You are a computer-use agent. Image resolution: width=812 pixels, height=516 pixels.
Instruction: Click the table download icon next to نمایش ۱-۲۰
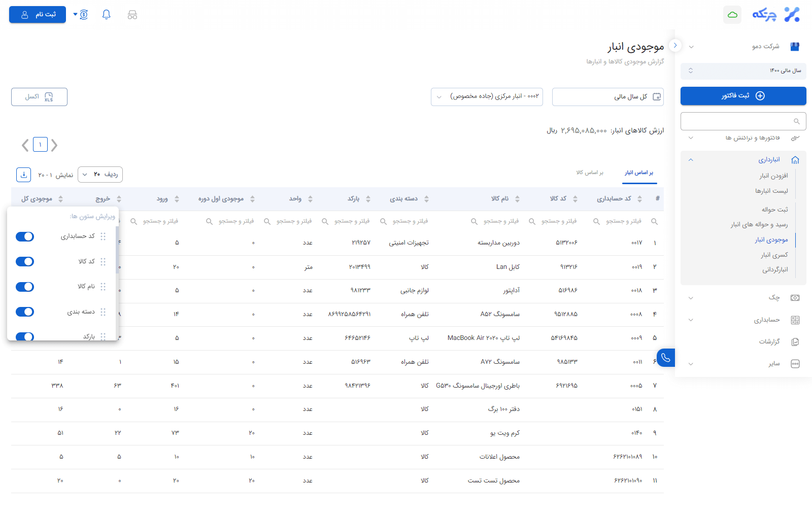click(23, 175)
